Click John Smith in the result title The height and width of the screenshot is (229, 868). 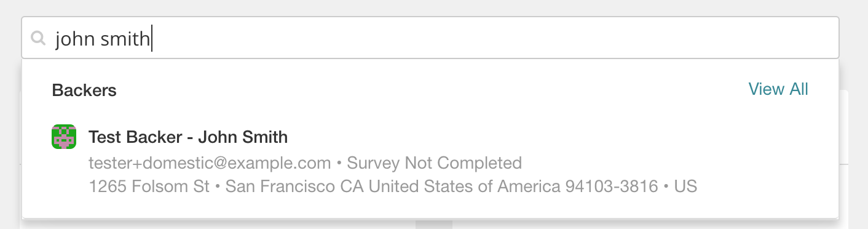tap(243, 137)
